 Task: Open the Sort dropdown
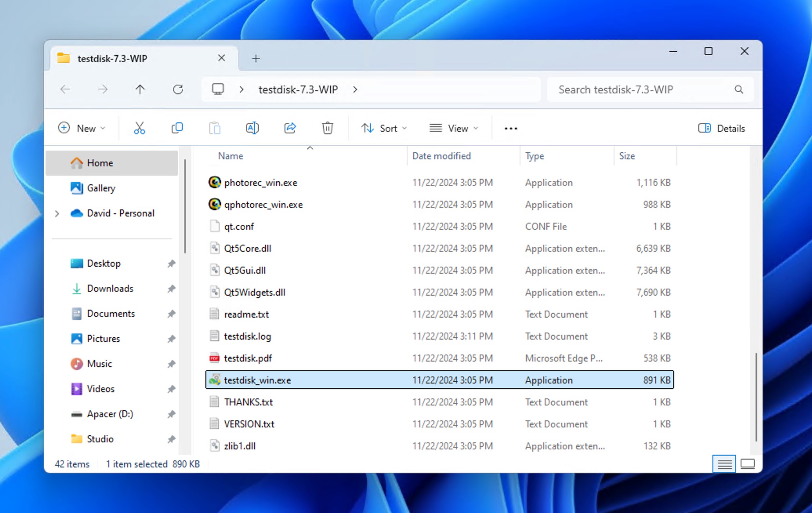(384, 128)
